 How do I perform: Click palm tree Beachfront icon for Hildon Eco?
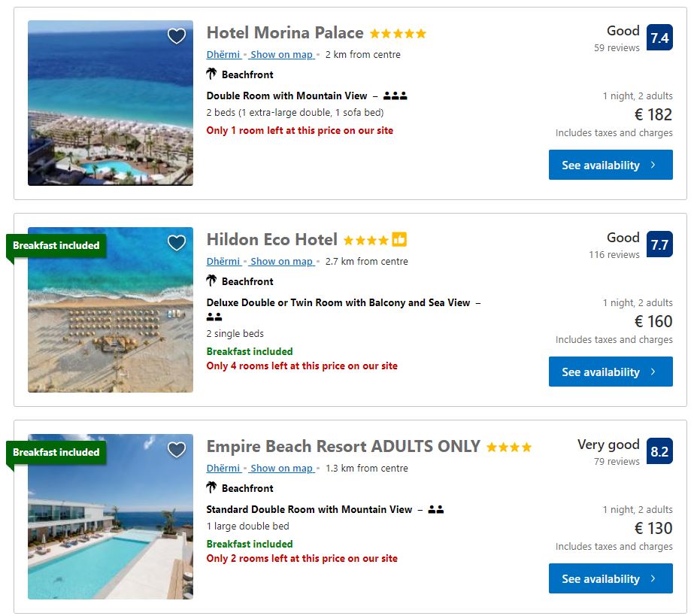pyautogui.click(x=212, y=281)
